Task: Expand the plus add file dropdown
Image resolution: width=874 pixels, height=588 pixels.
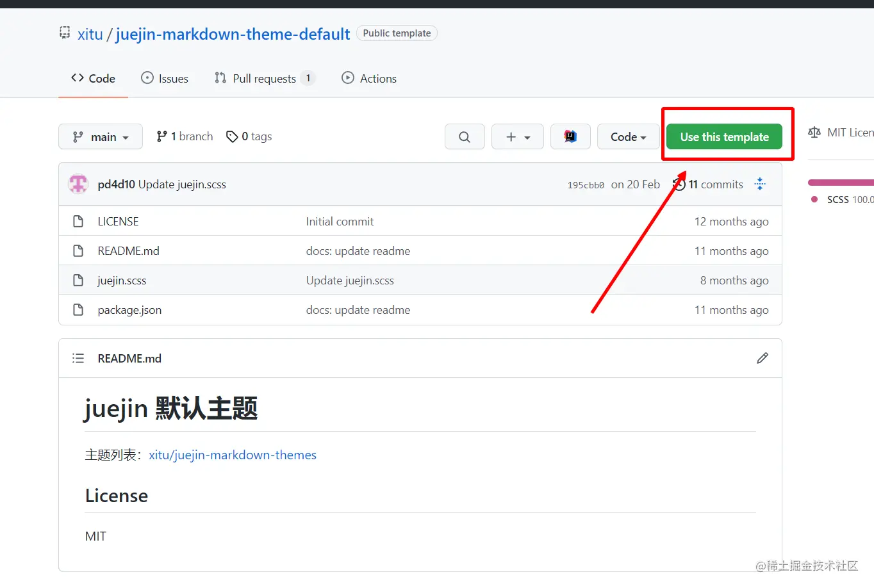Action: coord(518,136)
